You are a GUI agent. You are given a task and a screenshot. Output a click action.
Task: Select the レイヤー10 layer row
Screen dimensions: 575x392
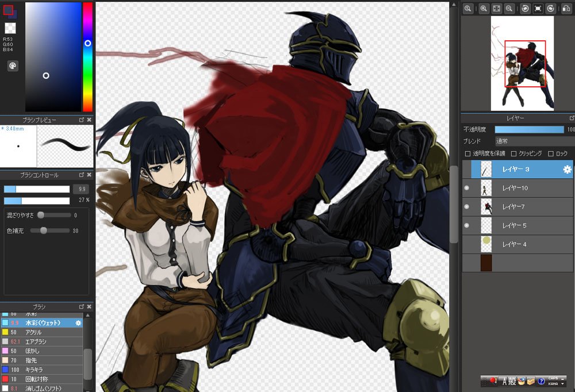[x=517, y=188]
